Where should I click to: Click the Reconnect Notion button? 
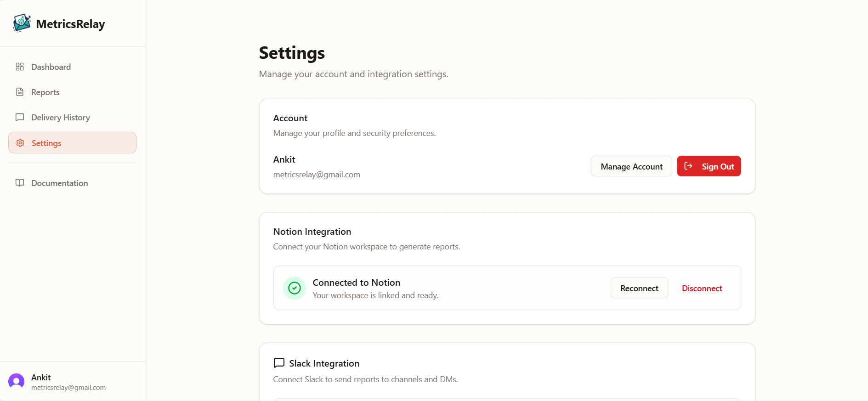(639, 288)
